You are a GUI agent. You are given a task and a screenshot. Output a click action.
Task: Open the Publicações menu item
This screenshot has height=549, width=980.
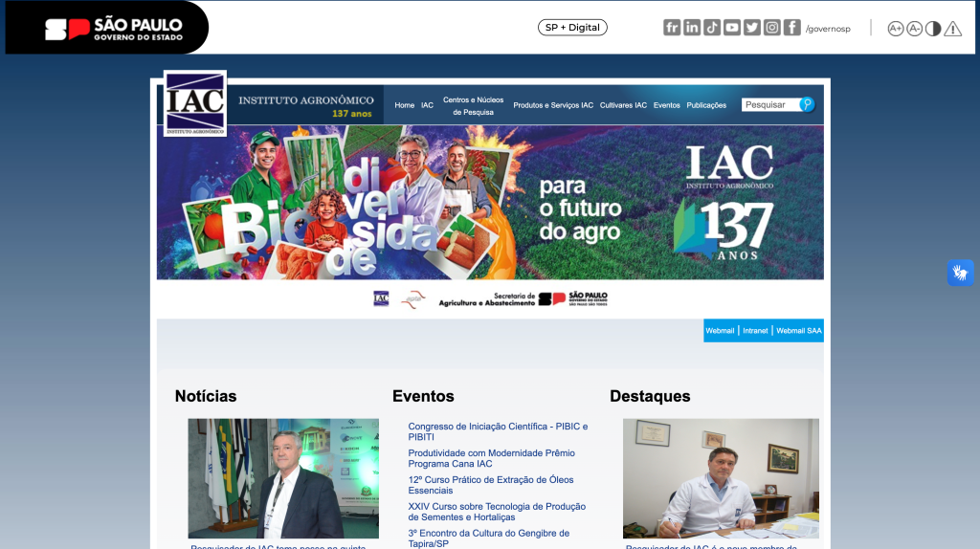[x=706, y=105]
